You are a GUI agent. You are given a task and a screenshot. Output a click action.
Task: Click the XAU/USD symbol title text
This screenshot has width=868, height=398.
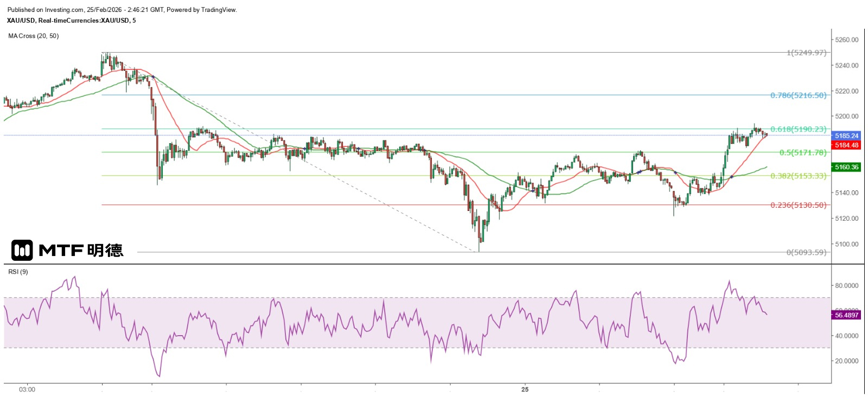71,21
